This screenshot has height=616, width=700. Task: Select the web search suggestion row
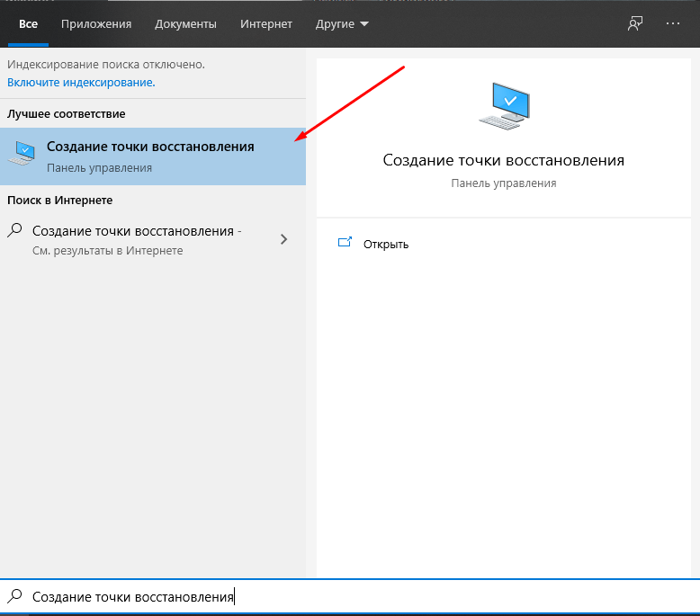coord(153,239)
